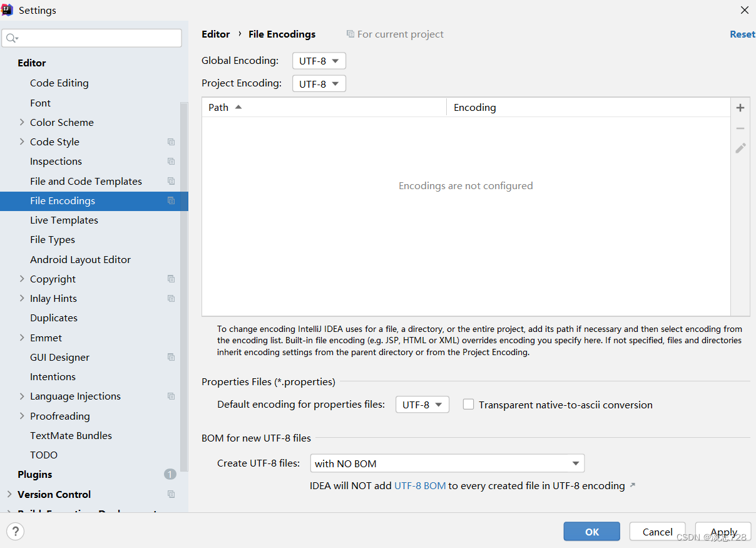Select Inspections in settings tree
The width and height of the screenshot is (756, 548).
point(56,161)
